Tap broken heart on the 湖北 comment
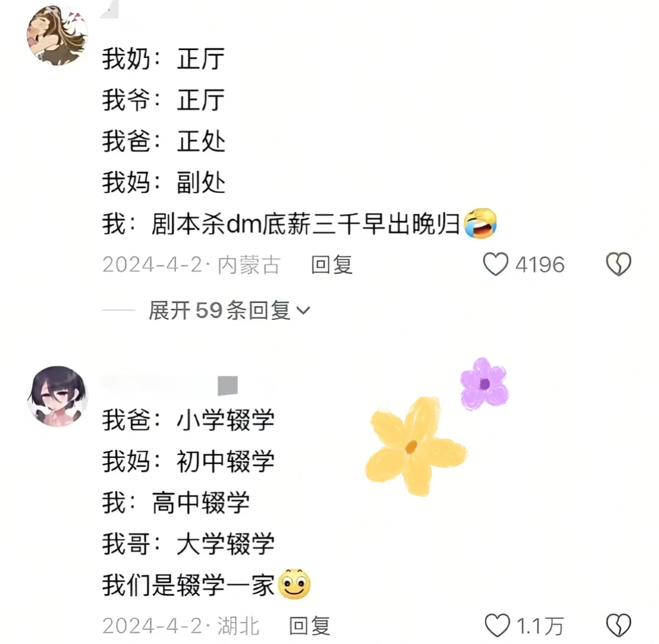Image resolution: width=659 pixels, height=644 pixels. [619, 626]
